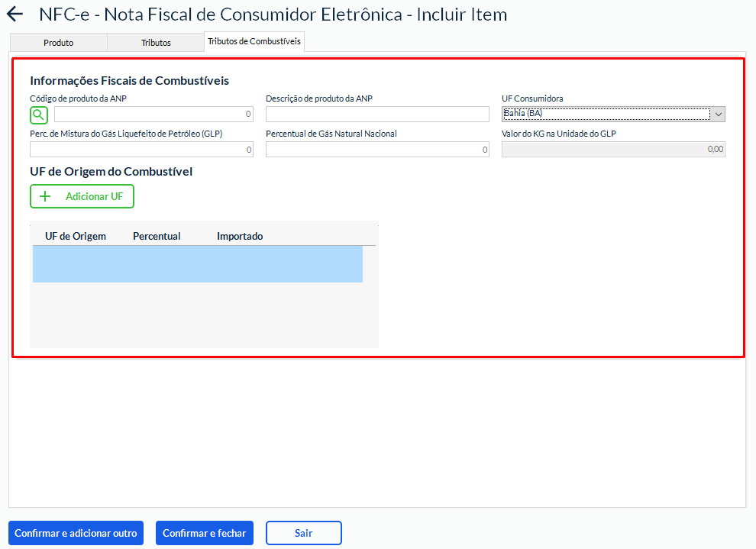This screenshot has height=549, width=756.
Task: Click the green plus icon beside Adicionar UF
Action: (45, 196)
